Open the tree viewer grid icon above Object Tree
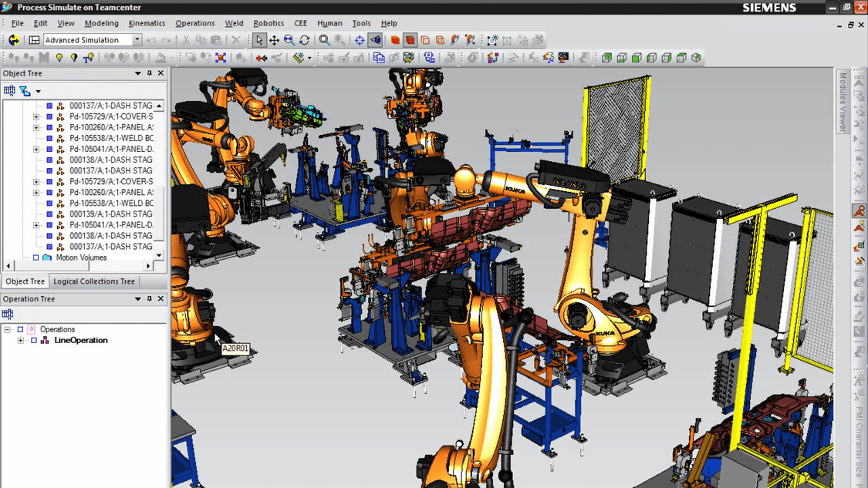This screenshot has height=488, width=868. 9,90
